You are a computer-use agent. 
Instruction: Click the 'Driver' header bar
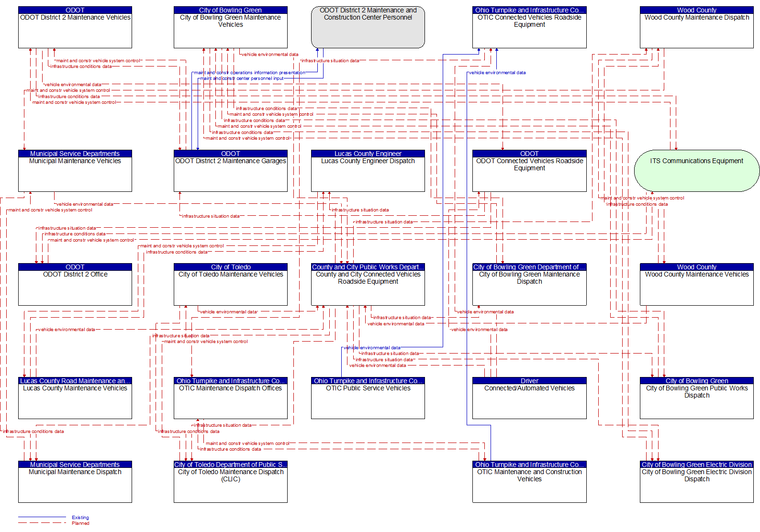point(529,381)
